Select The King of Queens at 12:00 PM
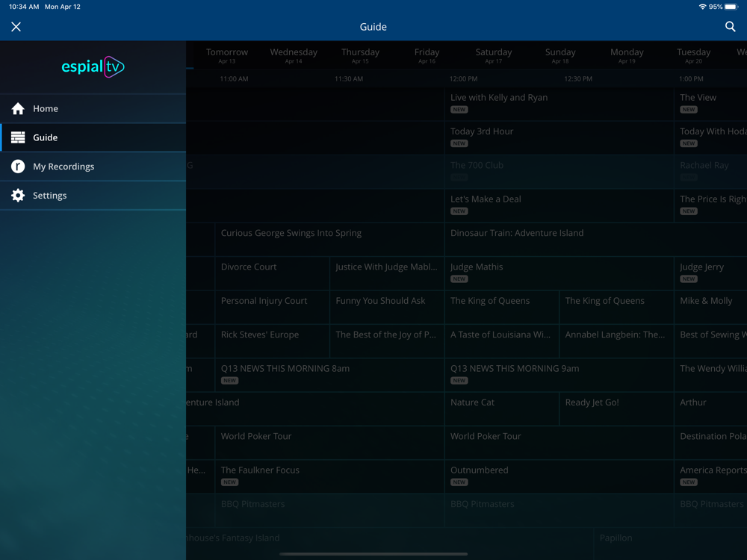Viewport: 747px width, 560px height. click(x=502, y=307)
